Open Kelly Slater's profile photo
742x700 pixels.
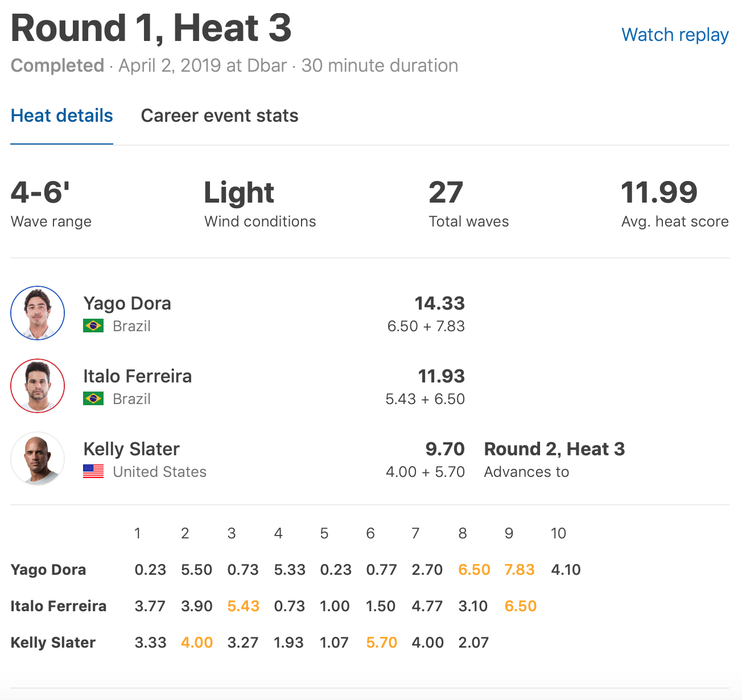point(38,459)
